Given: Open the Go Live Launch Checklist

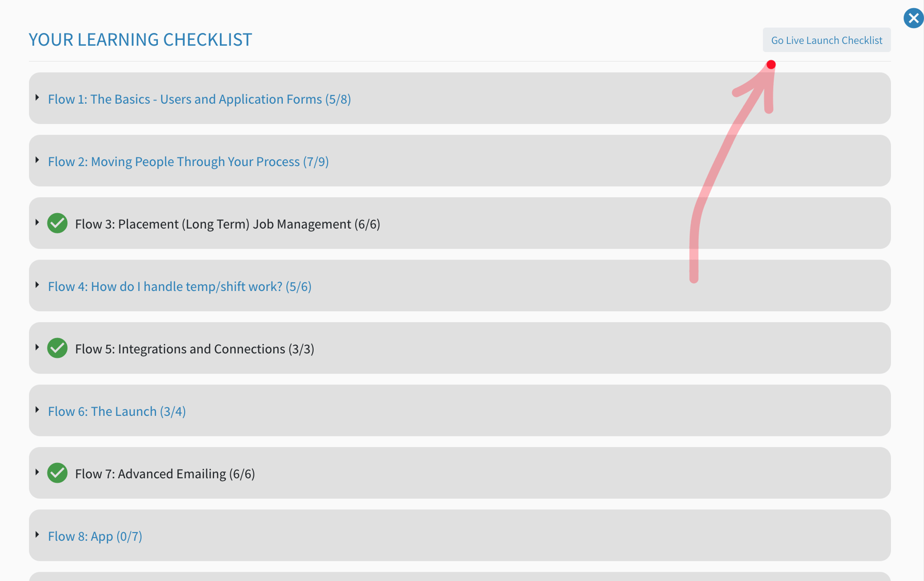Looking at the screenshot, I should [826, 40].
